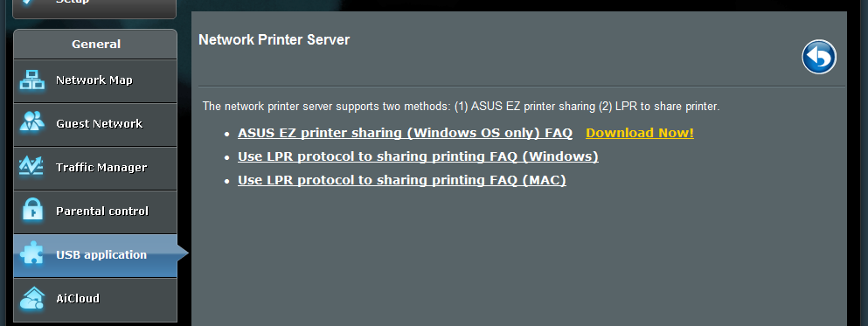Click the Setup button above General
This screenshot has width=868, height=326.
(94, 7)
